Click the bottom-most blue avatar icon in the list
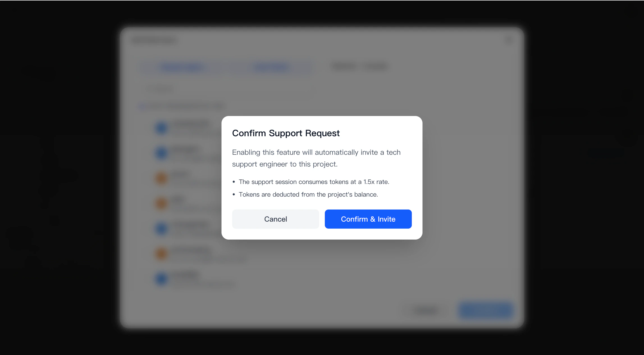The width and height of the screenshot is (644, 355). [161, 279]
